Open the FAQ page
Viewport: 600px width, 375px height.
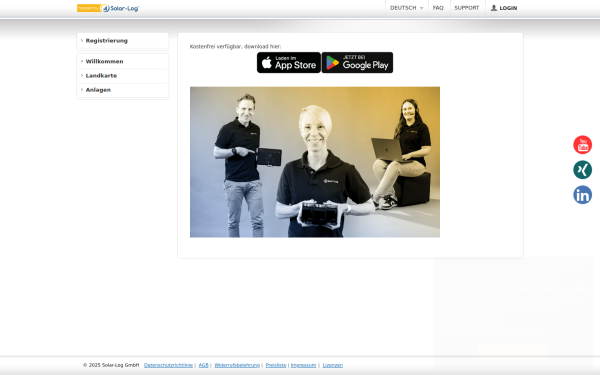click(x=438, y=8)
